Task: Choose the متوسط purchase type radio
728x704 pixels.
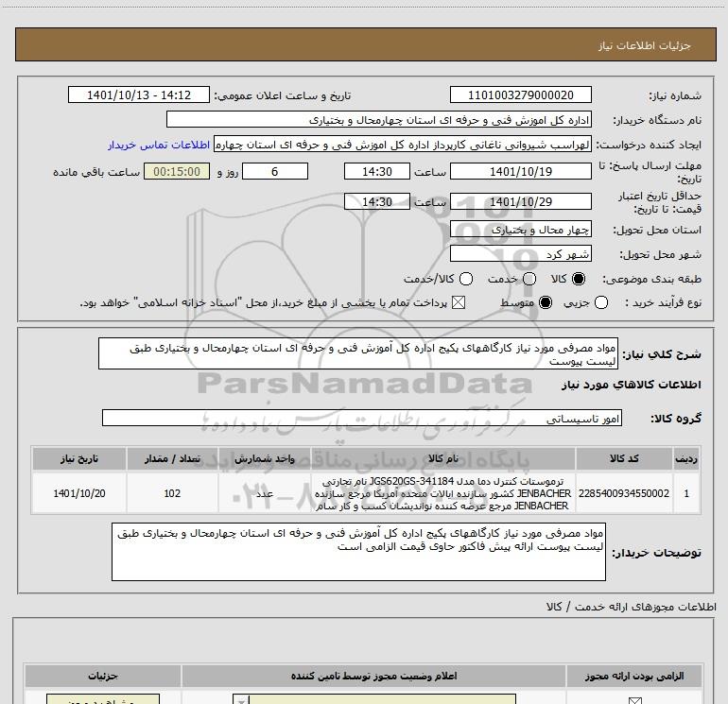Action: 546,302
